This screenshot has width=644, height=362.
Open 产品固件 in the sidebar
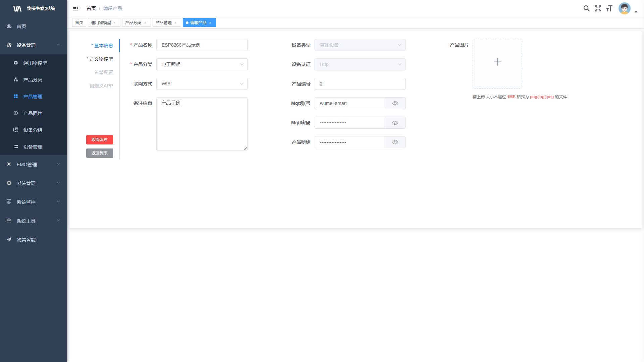click(33, 113)
